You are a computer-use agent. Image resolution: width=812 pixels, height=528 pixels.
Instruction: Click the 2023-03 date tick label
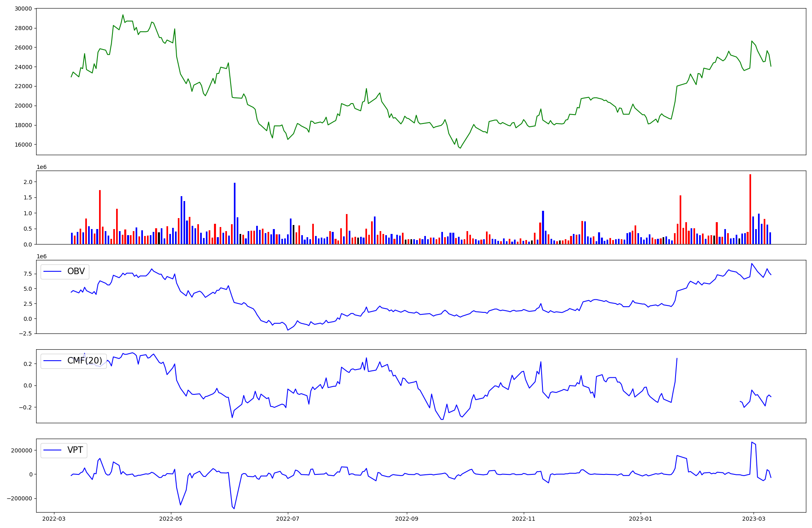tap(754, 519)
